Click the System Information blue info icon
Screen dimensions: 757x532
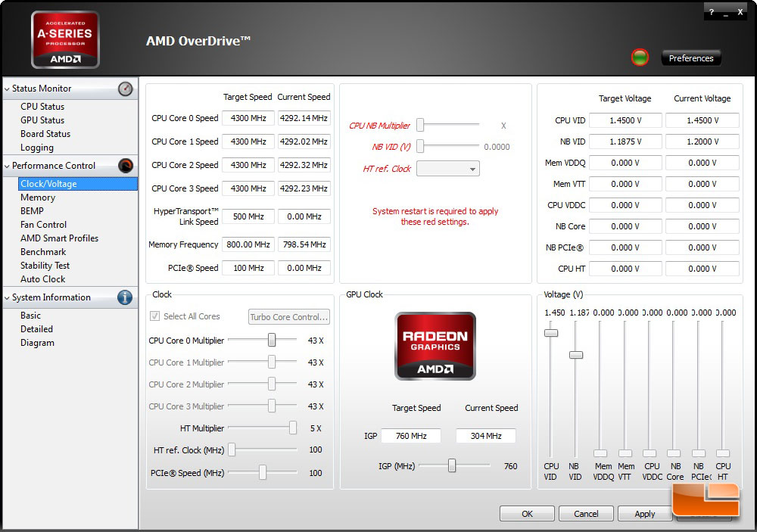[125, 297]
